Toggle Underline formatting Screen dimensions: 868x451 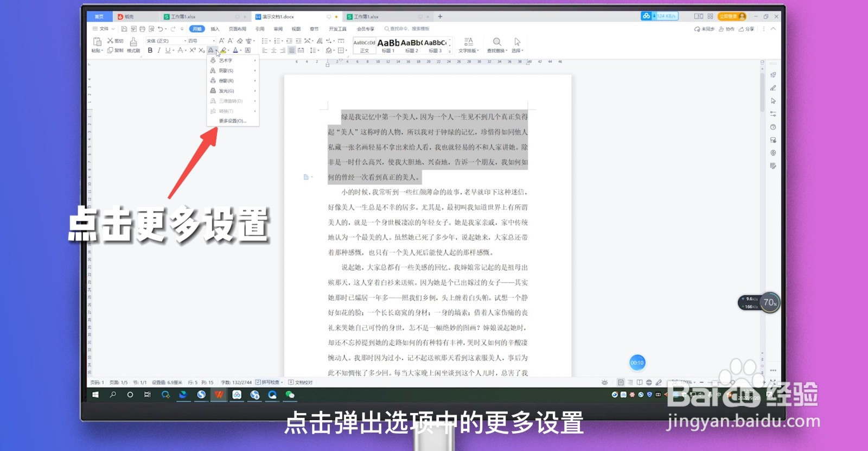coord(168,50)
